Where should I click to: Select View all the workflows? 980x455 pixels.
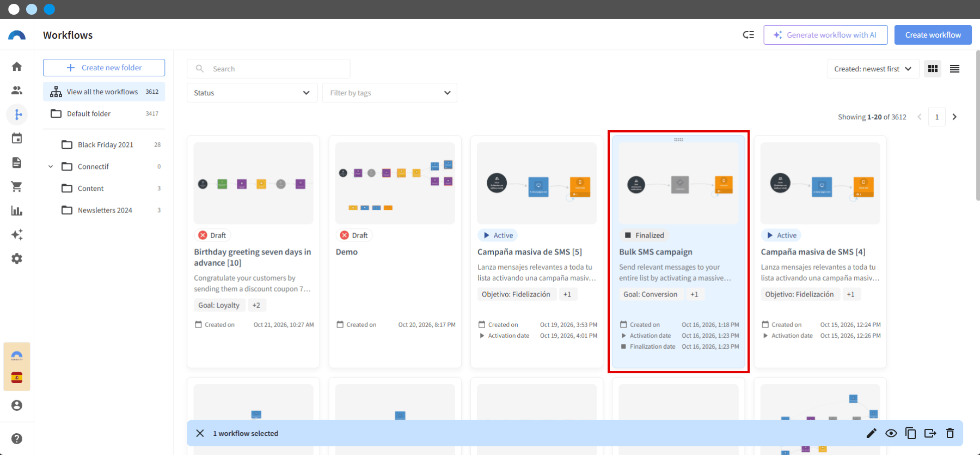(104, 92)
